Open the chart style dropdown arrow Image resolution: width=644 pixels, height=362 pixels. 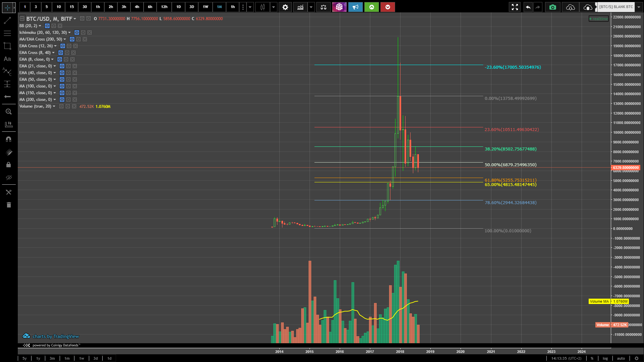274,7
